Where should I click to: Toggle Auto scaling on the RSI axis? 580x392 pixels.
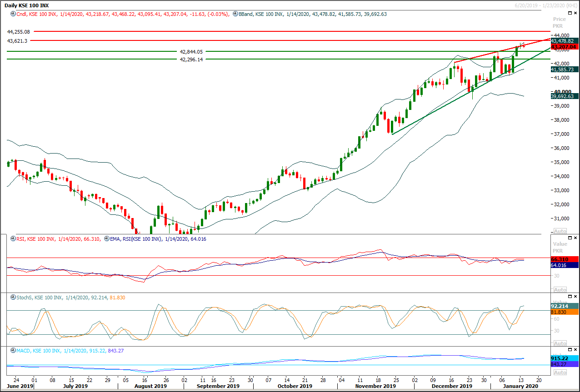click(x=560, y=290)
